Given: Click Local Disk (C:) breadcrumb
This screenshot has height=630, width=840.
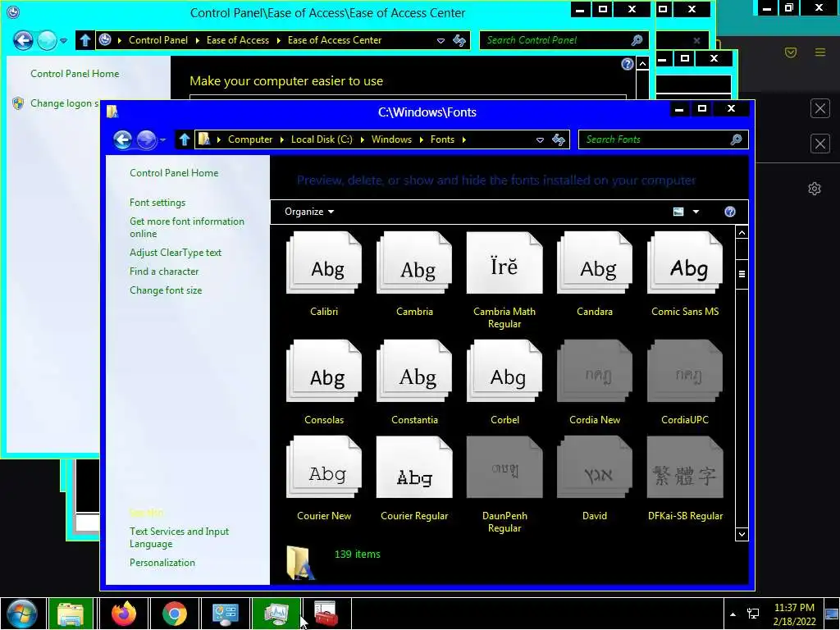Looking at the screenshot, I should (x=322, y=139).
